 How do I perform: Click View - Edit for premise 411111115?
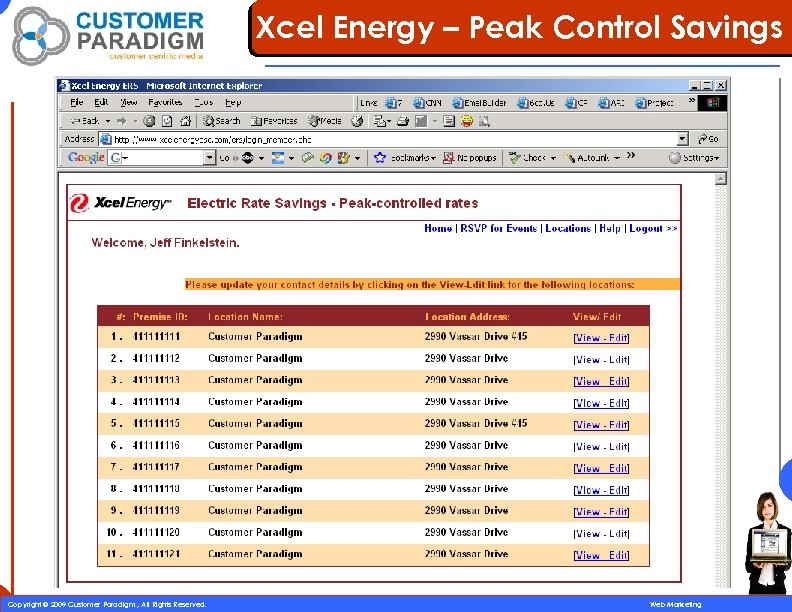click(x=601, y=425)
